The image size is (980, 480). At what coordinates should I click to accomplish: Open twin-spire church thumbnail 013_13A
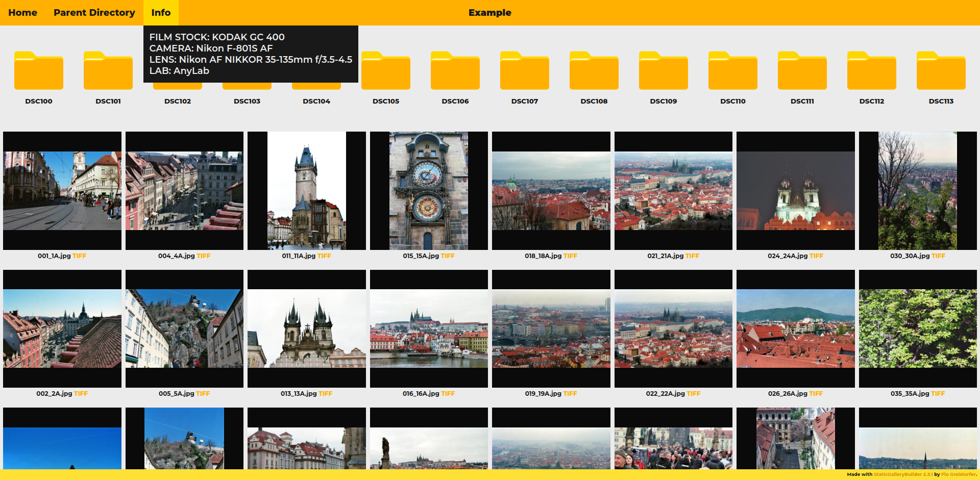(306, 329)
